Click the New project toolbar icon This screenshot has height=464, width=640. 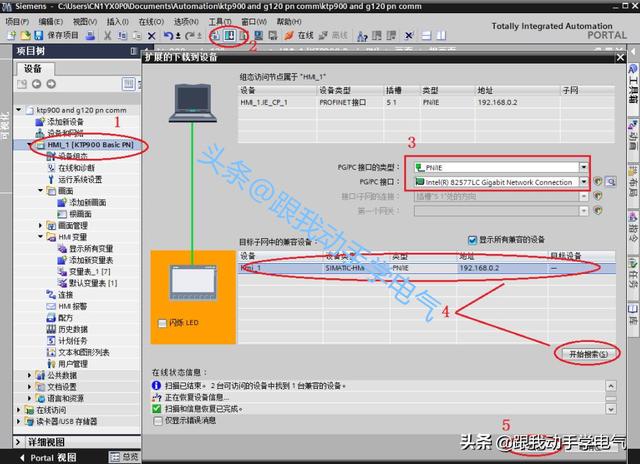(11, 36)
